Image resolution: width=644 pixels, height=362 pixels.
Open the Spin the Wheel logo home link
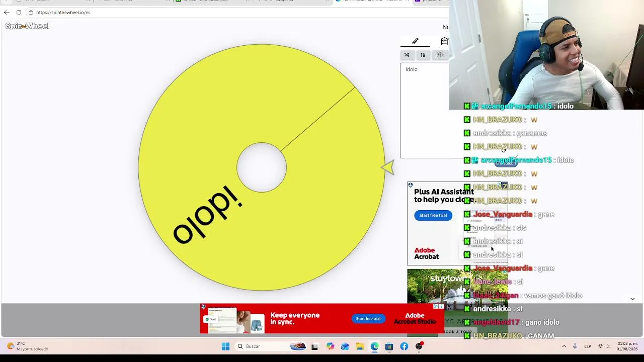(x=27, y=26)
